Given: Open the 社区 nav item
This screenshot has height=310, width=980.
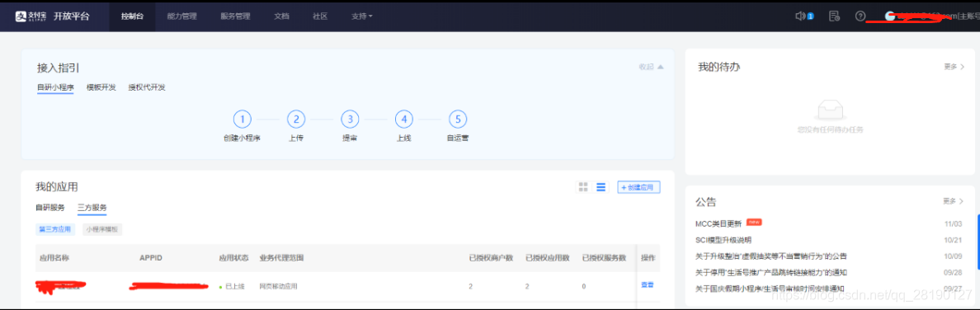Looking at the screenshot, I should click(x=320, y=16).
